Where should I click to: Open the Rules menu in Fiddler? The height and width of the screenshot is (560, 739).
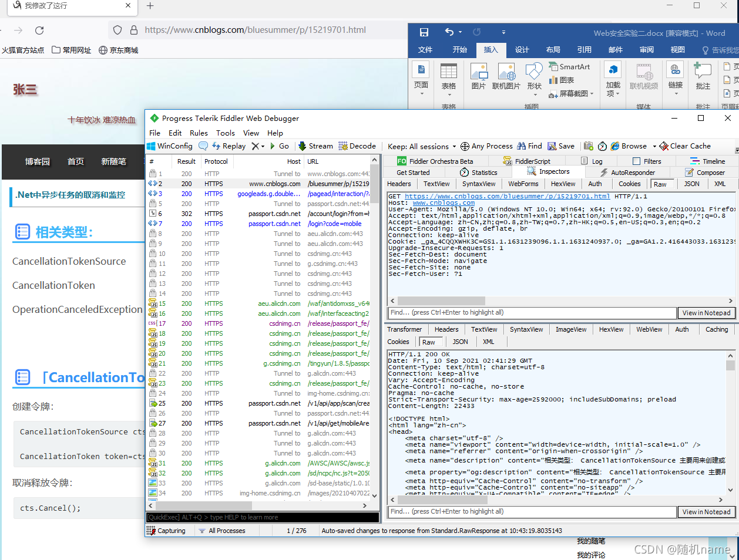199,133
